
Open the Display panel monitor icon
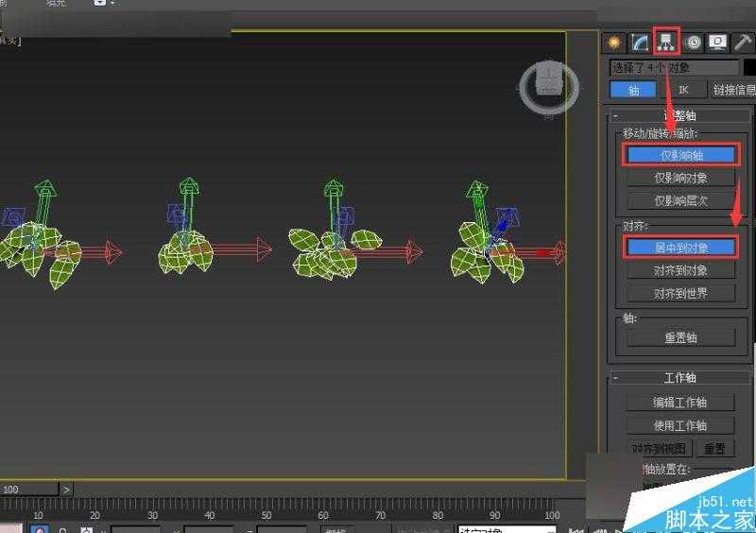pos(717,43)
